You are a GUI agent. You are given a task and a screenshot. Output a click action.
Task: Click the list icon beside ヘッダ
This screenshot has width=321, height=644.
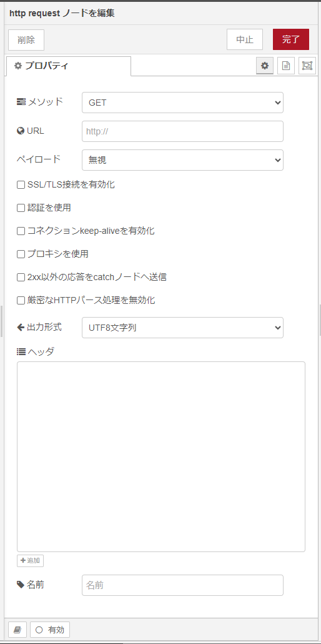point(21,351)
